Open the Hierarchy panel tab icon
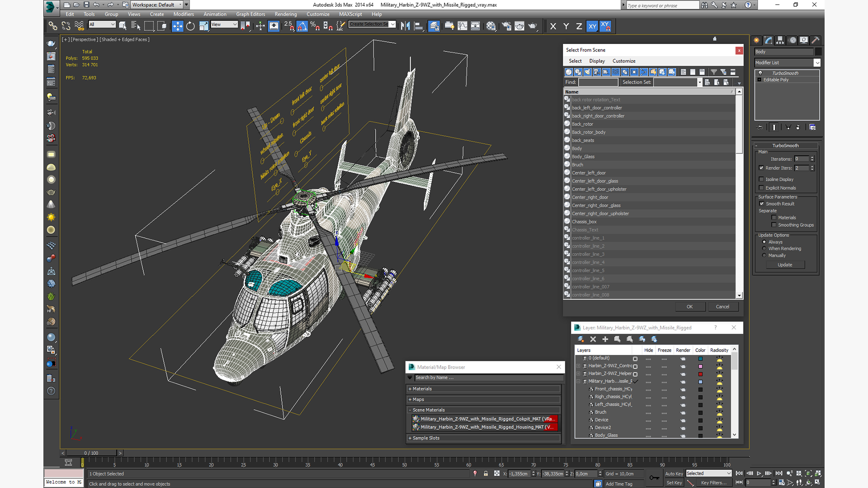The height and width of the screenshot is (488, 868). 780,40
